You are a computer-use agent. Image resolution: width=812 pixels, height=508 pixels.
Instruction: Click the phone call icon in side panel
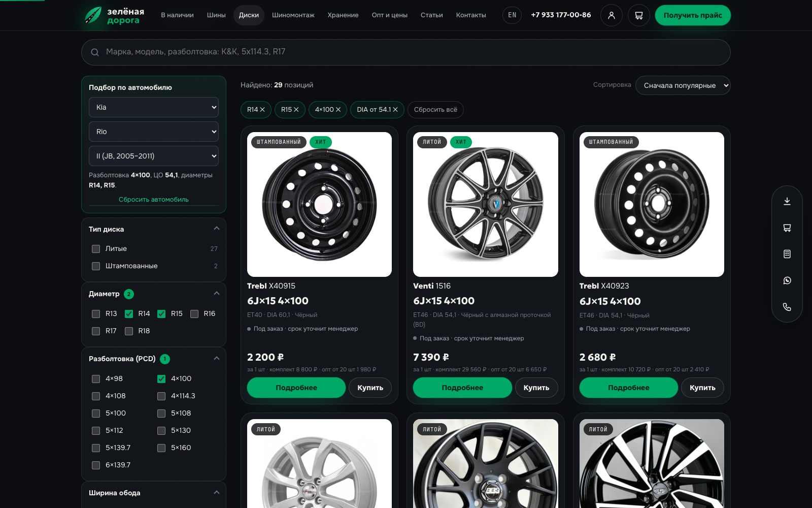coord(787,307)
